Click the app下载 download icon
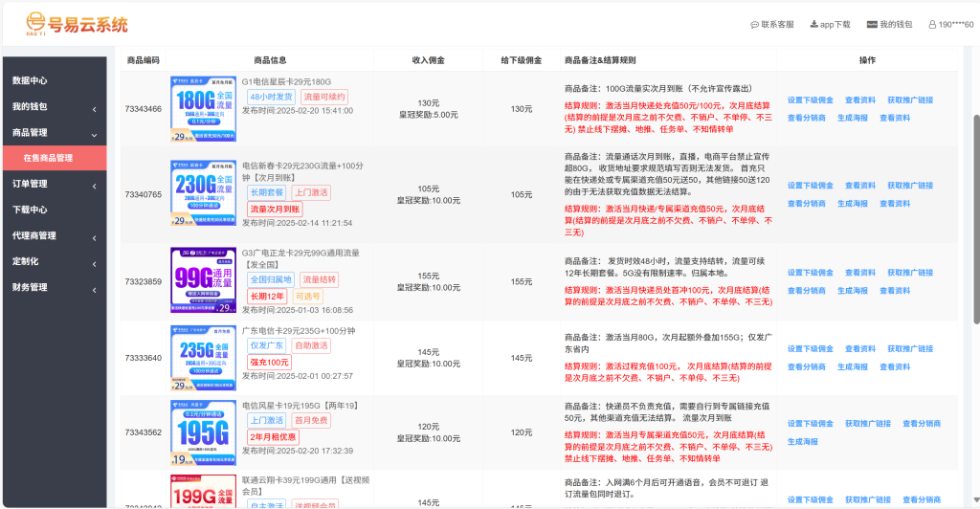The height and width of the screenshot is (509, 980). tap(814, 25)
